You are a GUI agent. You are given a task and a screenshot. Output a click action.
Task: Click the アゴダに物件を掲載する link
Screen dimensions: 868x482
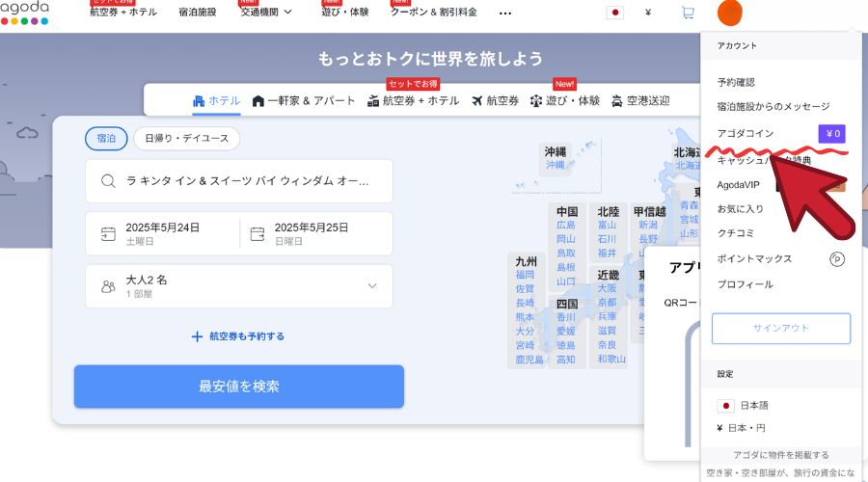coord(781,455)
